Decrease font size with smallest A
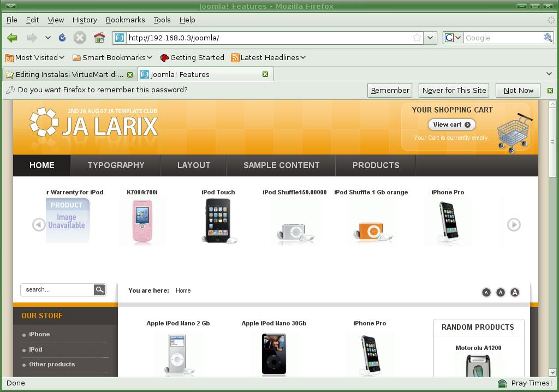Image resolution: width=559 pixels, height=392 pixels. 486,293
